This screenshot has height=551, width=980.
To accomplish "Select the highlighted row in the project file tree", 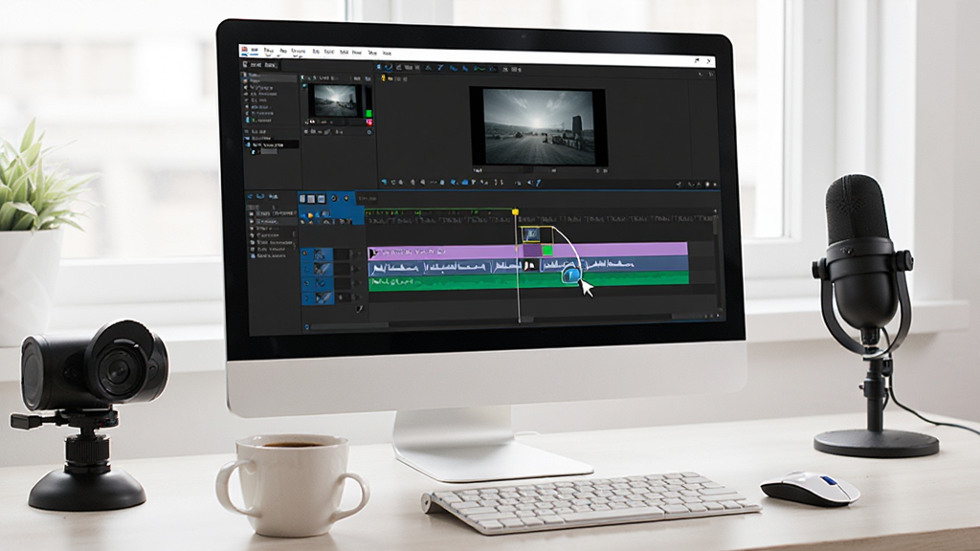I will click(271, 144).
